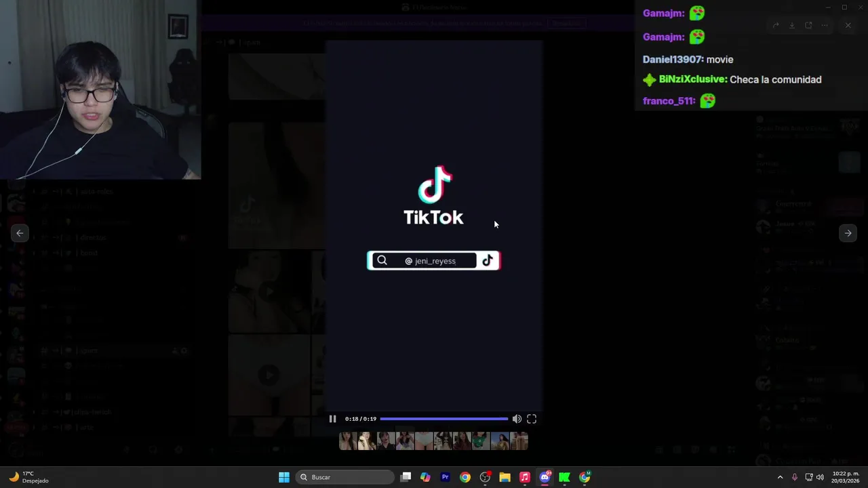
Task: Open Task View from the taskbar
Action: click(x=406, y=477)
